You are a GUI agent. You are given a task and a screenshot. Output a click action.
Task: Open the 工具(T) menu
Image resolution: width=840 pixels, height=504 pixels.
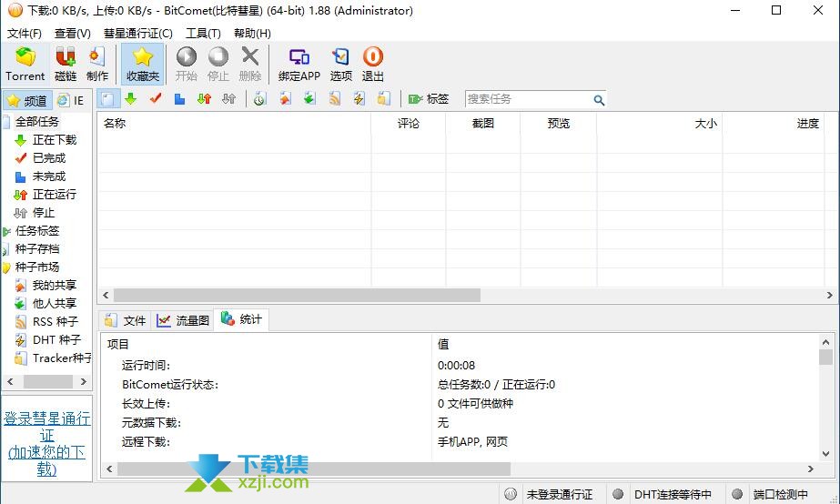click(203, 34)
